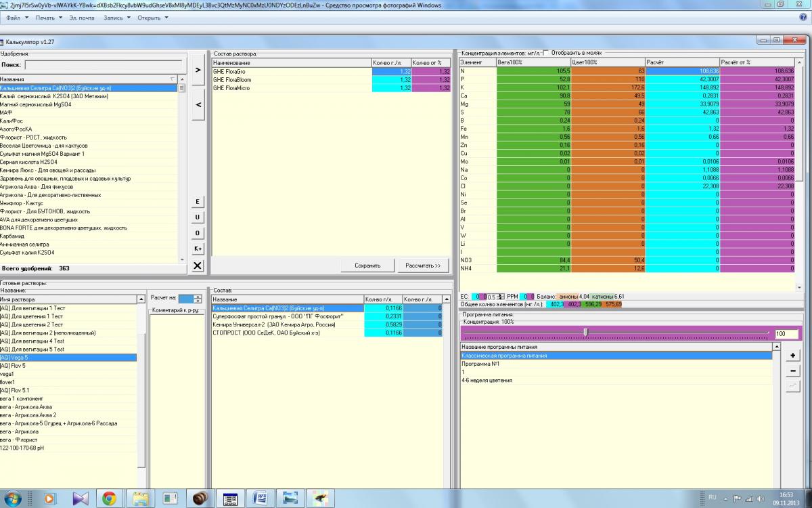This screenshot has height=508, width=812.
Task: Open the 'Эл. почта' menu
Action: point(81,18)
